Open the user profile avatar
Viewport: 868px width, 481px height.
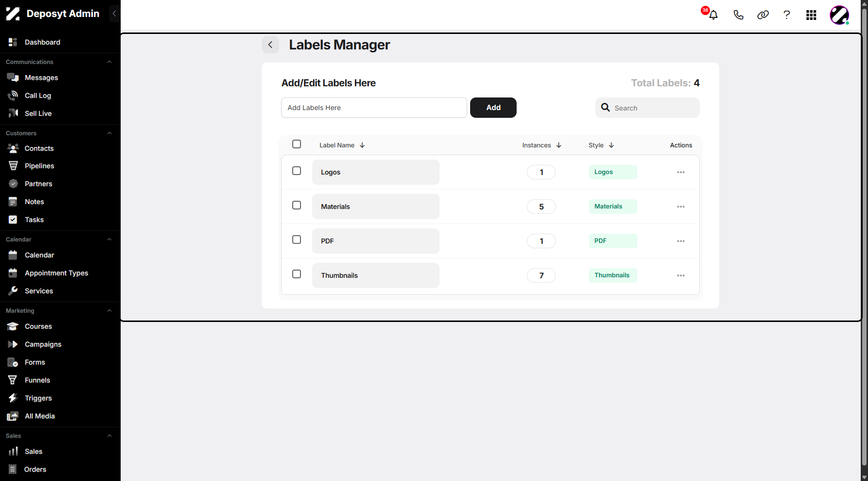(x=839, y=15)
